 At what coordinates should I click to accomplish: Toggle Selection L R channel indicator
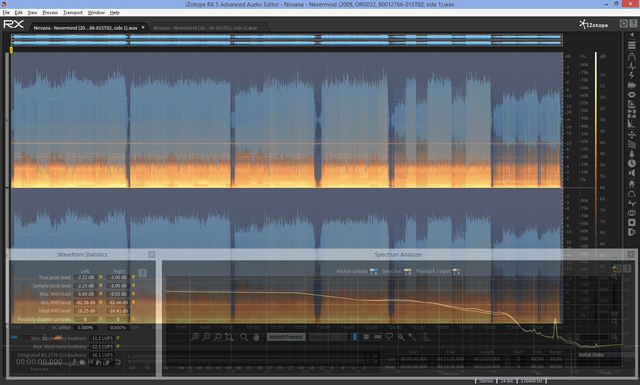407,272
